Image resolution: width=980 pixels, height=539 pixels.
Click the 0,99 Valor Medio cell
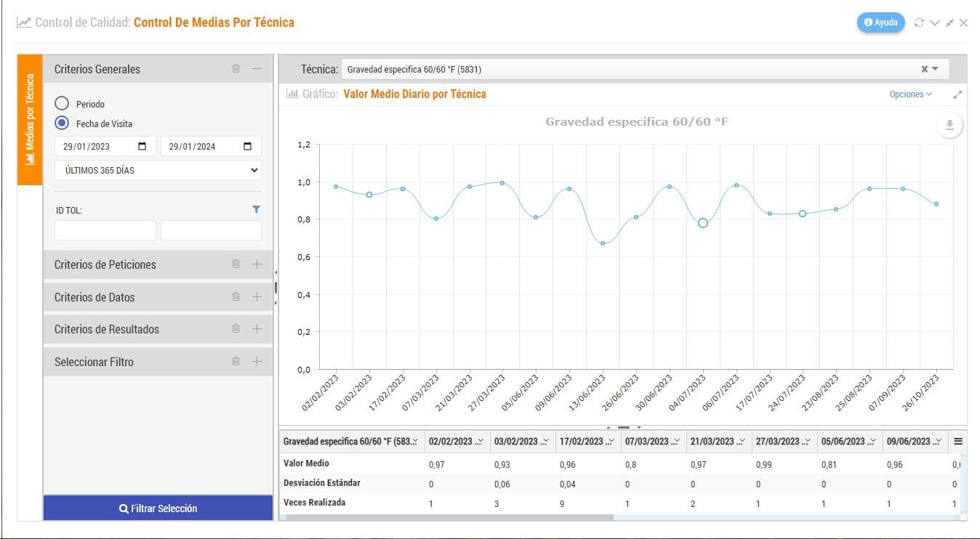tap(763, 464)
